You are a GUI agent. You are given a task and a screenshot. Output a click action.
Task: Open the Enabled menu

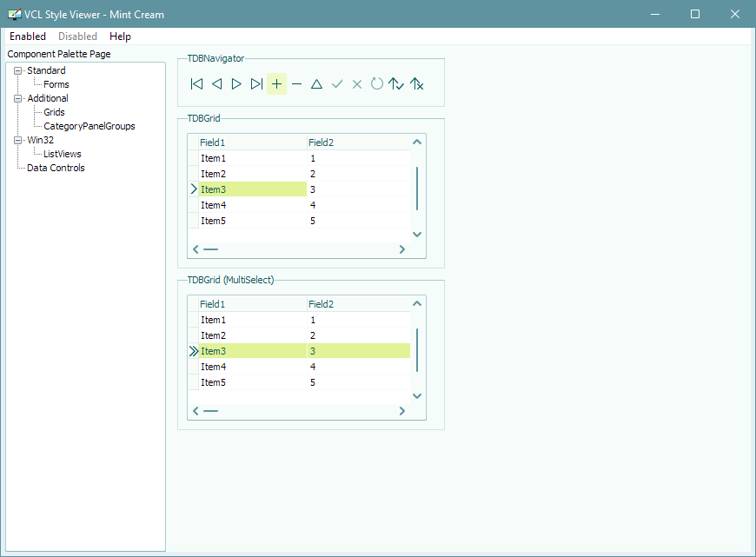tap(28, 36)
